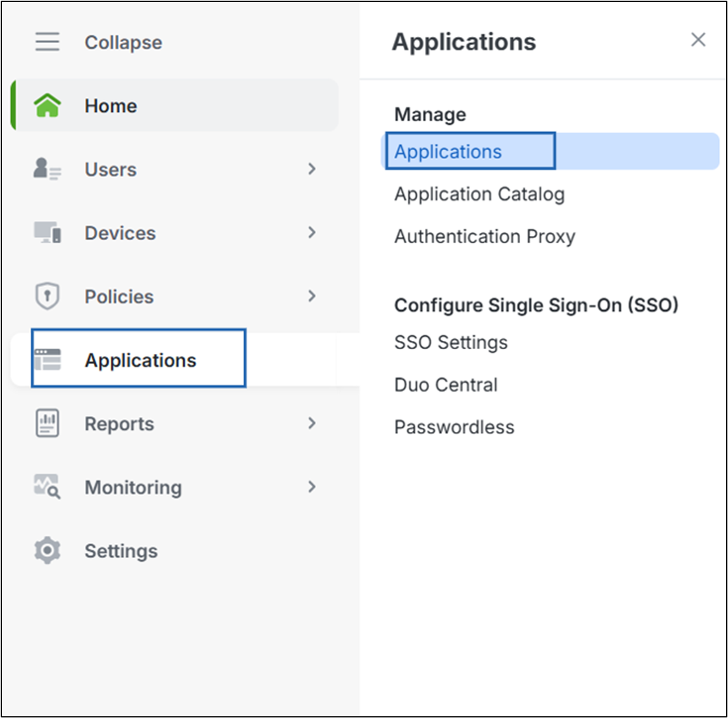
Task: Click the Manage section heading
Action: 430,114
